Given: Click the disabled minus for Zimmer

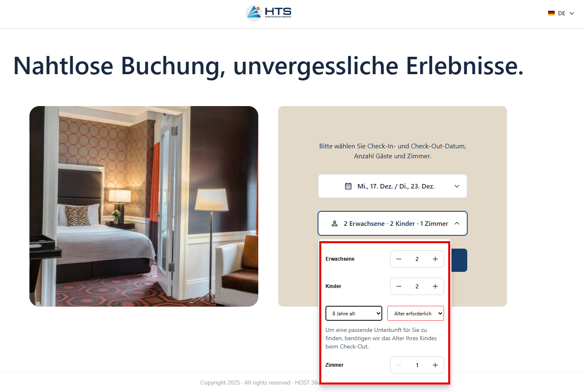Looking at the screenshot, I should point(399,365).
